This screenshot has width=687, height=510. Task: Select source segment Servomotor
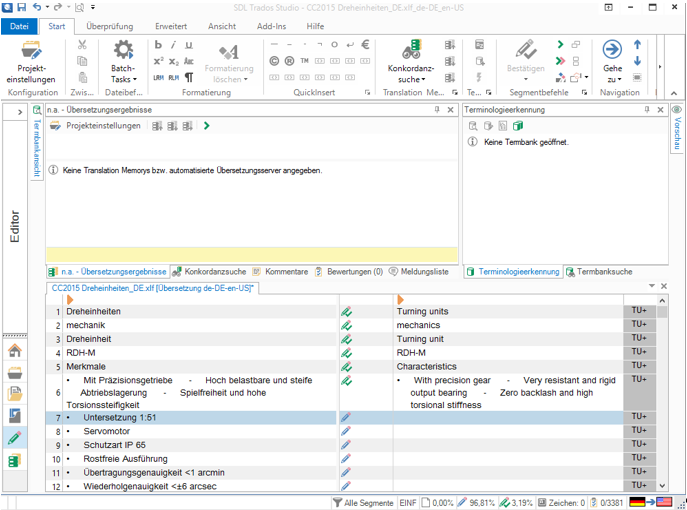[107, 431]
